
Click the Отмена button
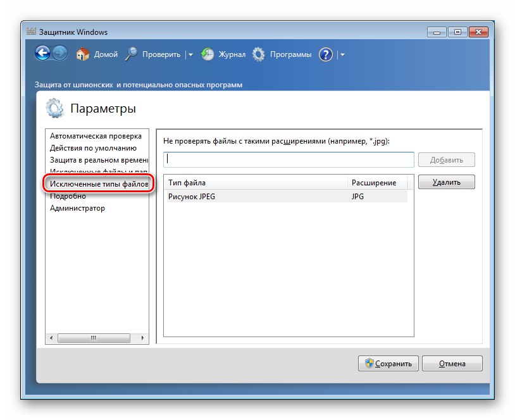point(452,364)
